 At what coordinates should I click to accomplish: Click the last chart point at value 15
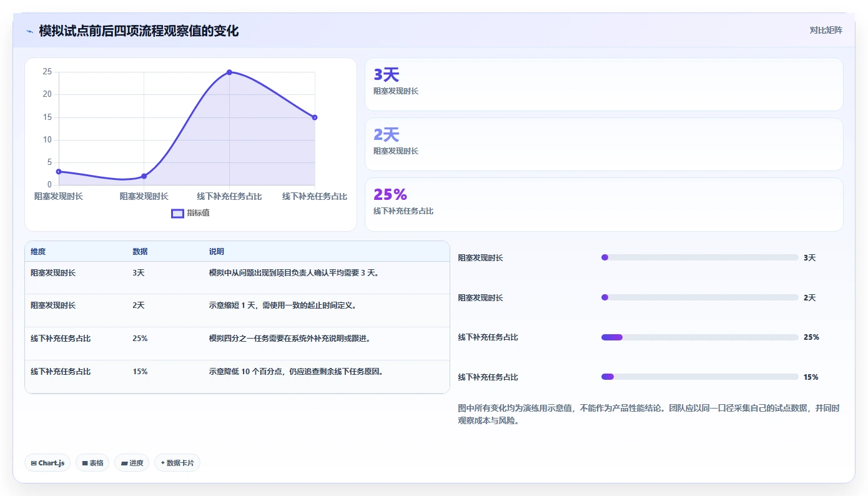click(x=315, y=117)
